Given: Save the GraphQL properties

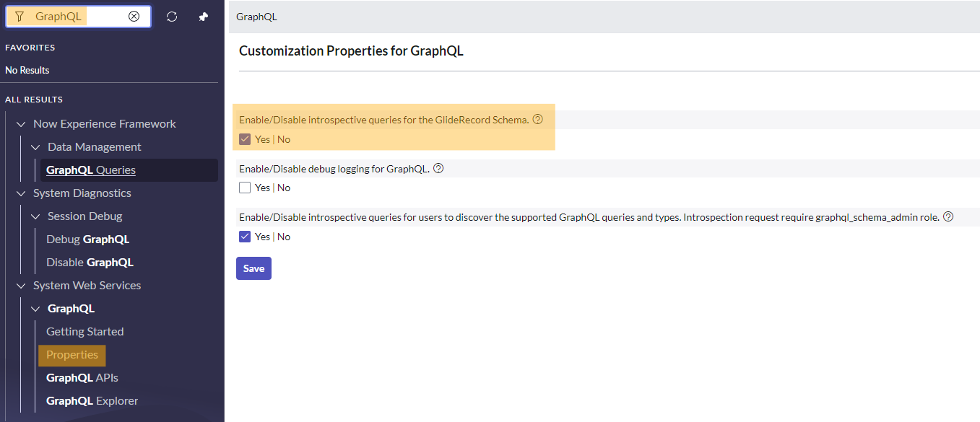Looking at the screenshot, I should tap(253, 268).
